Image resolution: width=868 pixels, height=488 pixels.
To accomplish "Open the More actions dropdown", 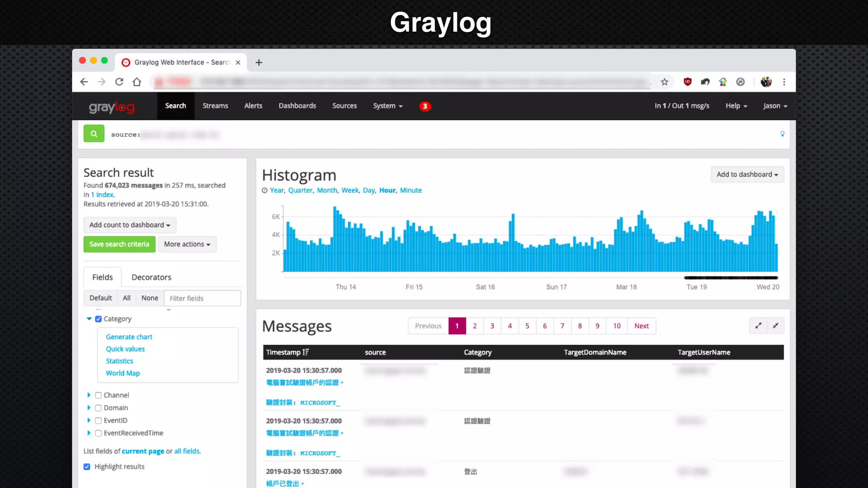I will pyautogui.click(x=187, y=244).
